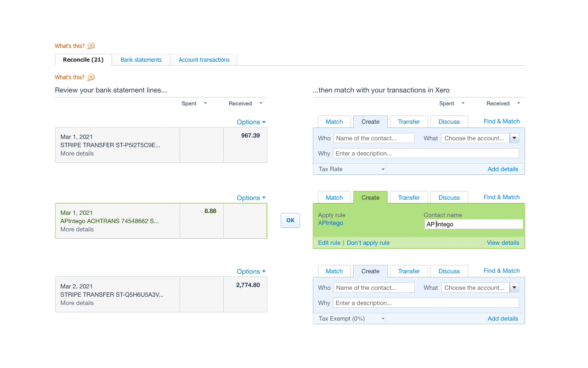Click Add details for the 2,774.80 line
588x368 pixels.
[x=503, y=319]
